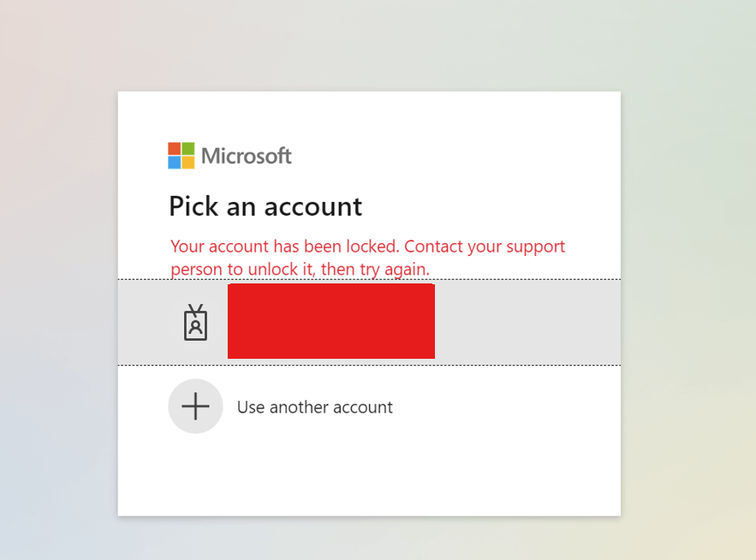Click the plus icon for another account
The image size is (756, 560).
pyautogui.click(x=195, y=406)
